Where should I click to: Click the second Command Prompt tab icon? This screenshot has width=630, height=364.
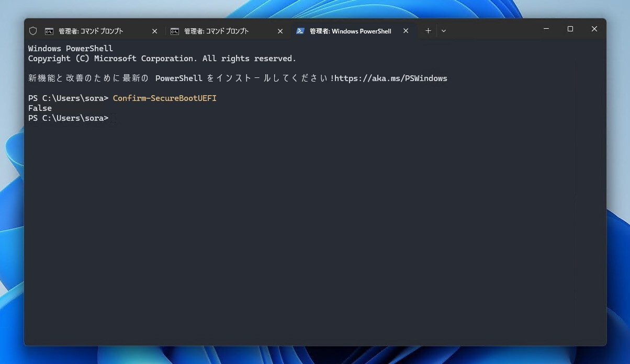tap(175, 31)
